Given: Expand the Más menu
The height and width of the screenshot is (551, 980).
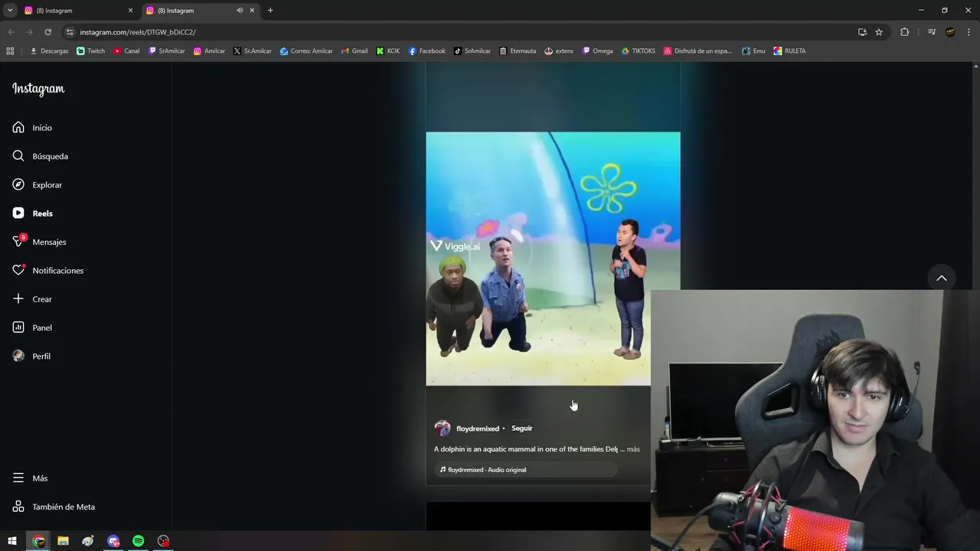Looking at the screenshot, I should click(30, 478).
